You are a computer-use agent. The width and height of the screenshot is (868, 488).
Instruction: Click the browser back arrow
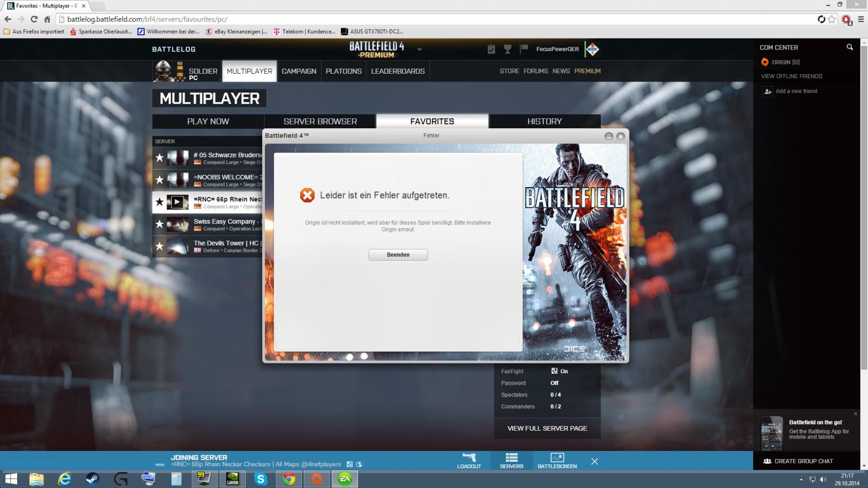pyautogui.click(x=8, y=19)
